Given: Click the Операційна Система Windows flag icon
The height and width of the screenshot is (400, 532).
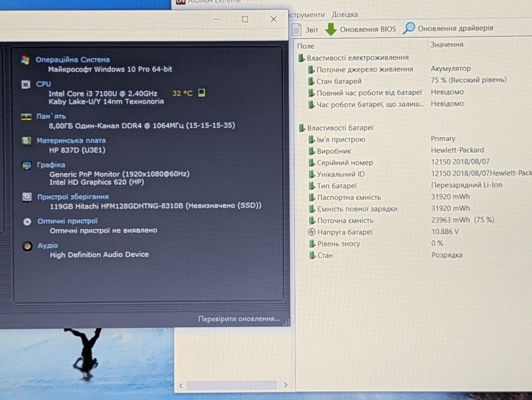Looking at the screenshot, I should (x=25, y=60).
